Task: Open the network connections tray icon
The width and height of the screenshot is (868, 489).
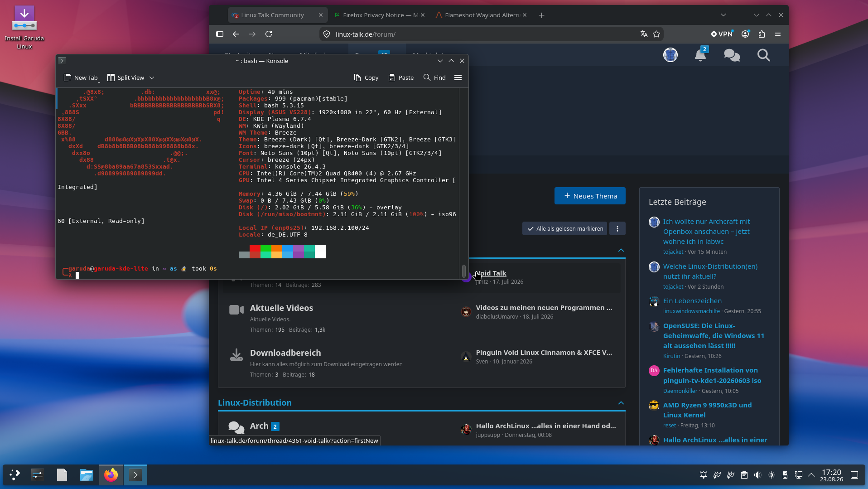Action: pyautogui.click(x=798, y=475)
